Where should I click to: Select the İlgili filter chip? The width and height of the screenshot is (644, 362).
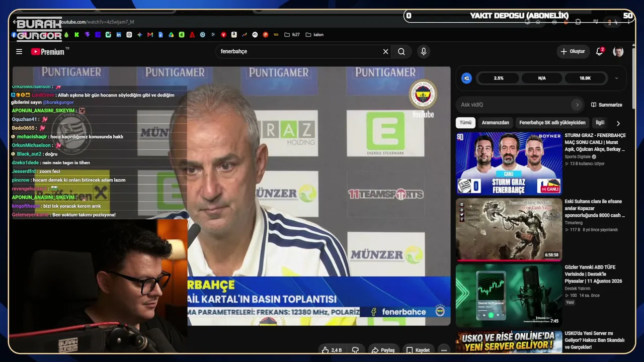click(600, 123)
